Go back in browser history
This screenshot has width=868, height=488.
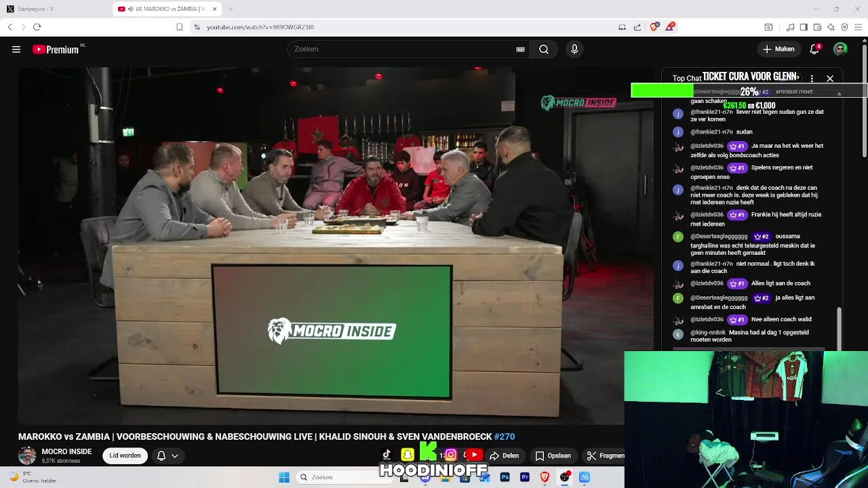coord(9,27)
